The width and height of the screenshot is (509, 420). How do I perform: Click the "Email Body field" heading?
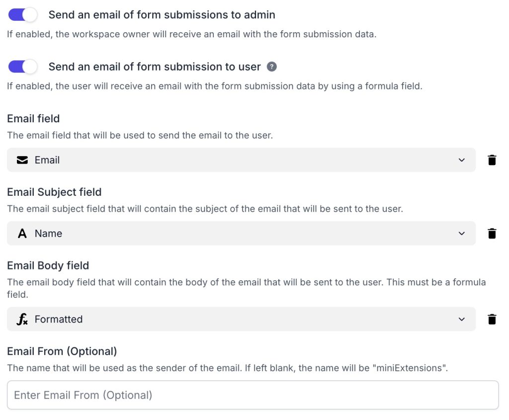coord(48,266)
